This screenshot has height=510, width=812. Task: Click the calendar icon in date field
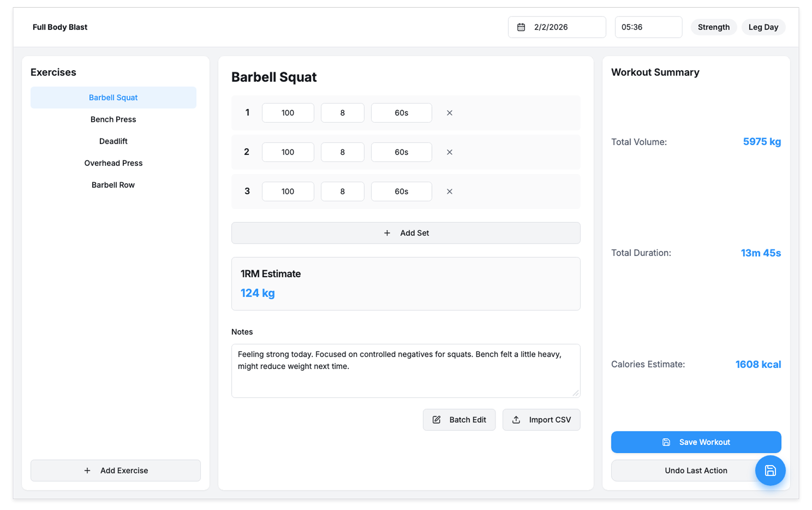[521, 27]
